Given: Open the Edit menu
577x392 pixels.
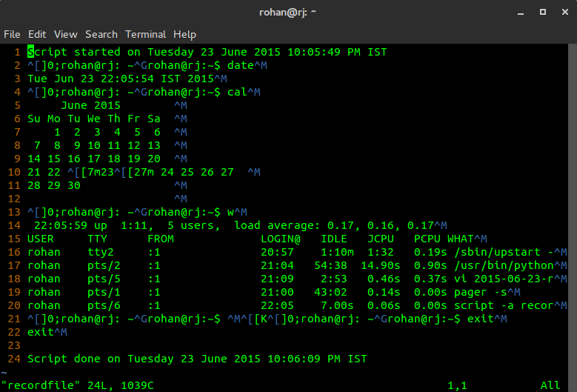Looking at the screenshot, I should click(37, 34).
